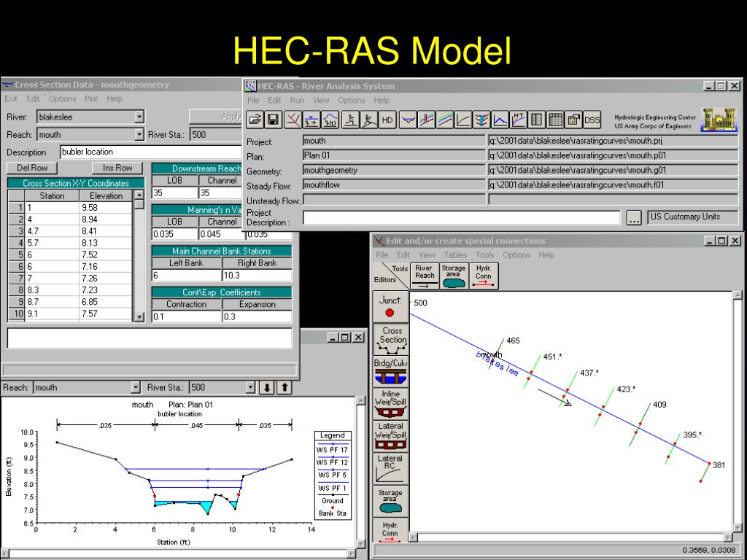
Task: Open a project with the folder icon
Action: 255,120
